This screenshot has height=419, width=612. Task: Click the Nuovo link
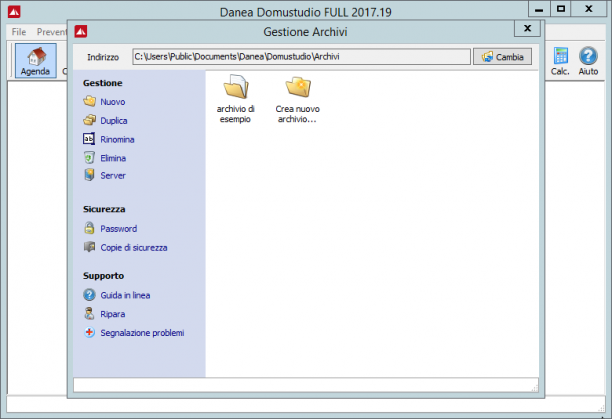[x=113, y=102]
